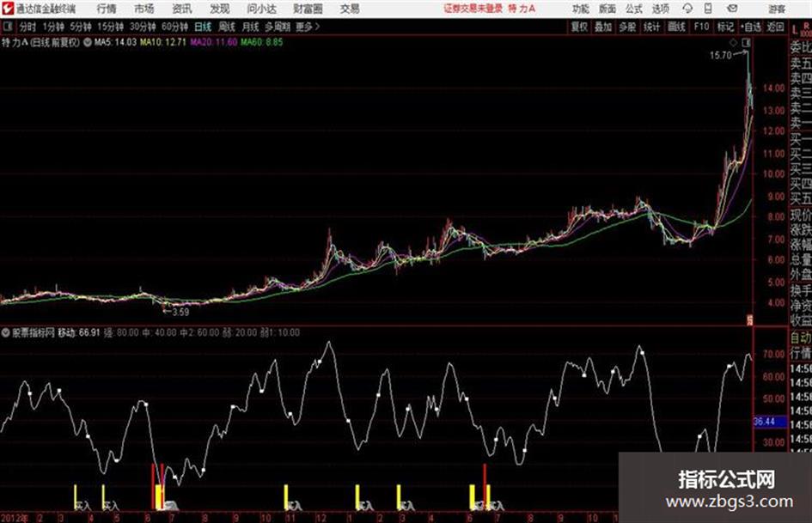Click the 复权 button
The image size is (812, 523).
579,27
